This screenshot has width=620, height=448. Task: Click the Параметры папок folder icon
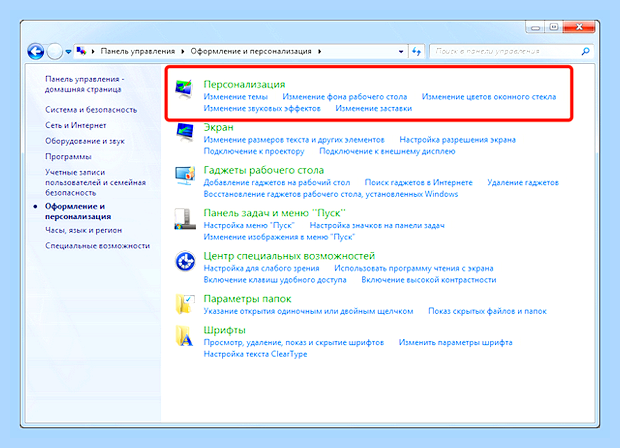[185, 304]
